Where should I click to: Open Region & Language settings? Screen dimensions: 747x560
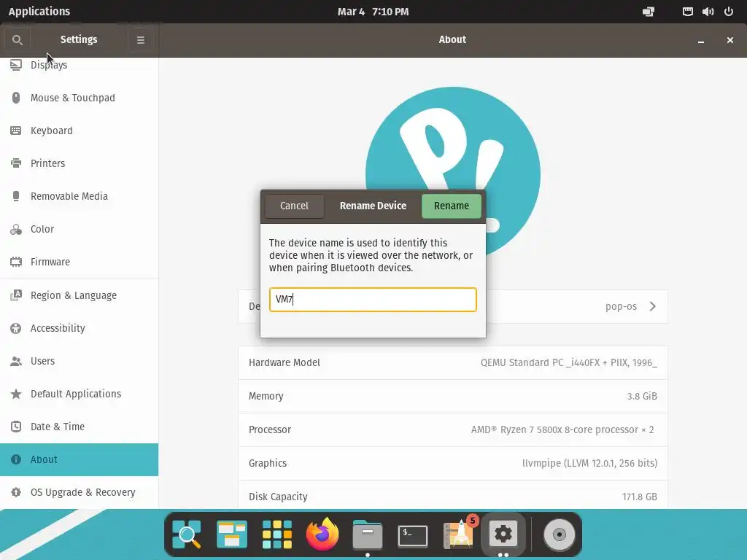(x=79, y=295)
